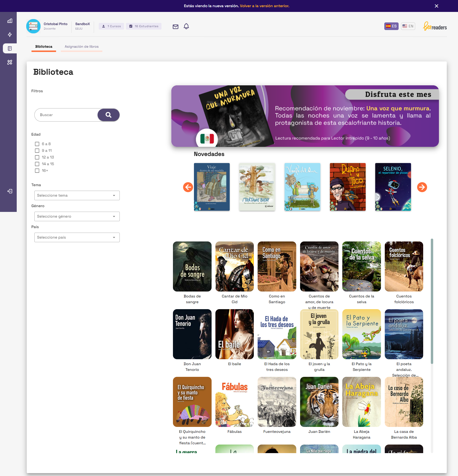Go to next Novedades with right arrow
This screenshot has height=476, width=458.
(422, 187)
